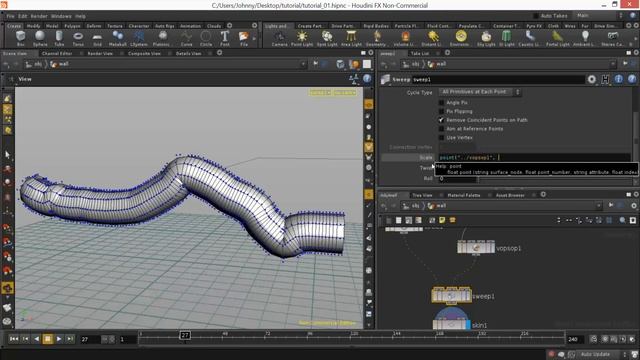Open the sweep node help icon
Viewport: 640px width, 360px height.
click(x=632, y=79)
